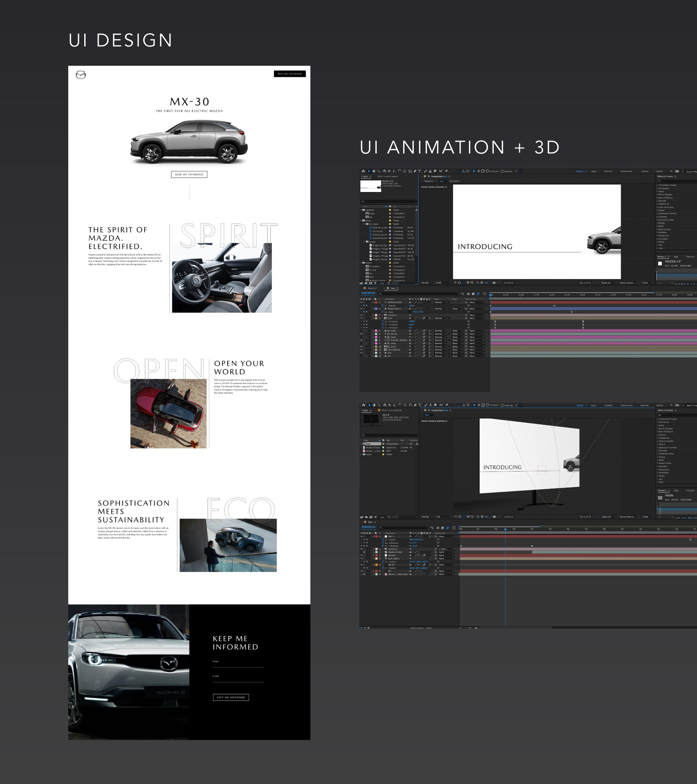Collapse car Layers folder in Project panel
Viewport: 697px width, 784px height.
click(x=364, y=224)
